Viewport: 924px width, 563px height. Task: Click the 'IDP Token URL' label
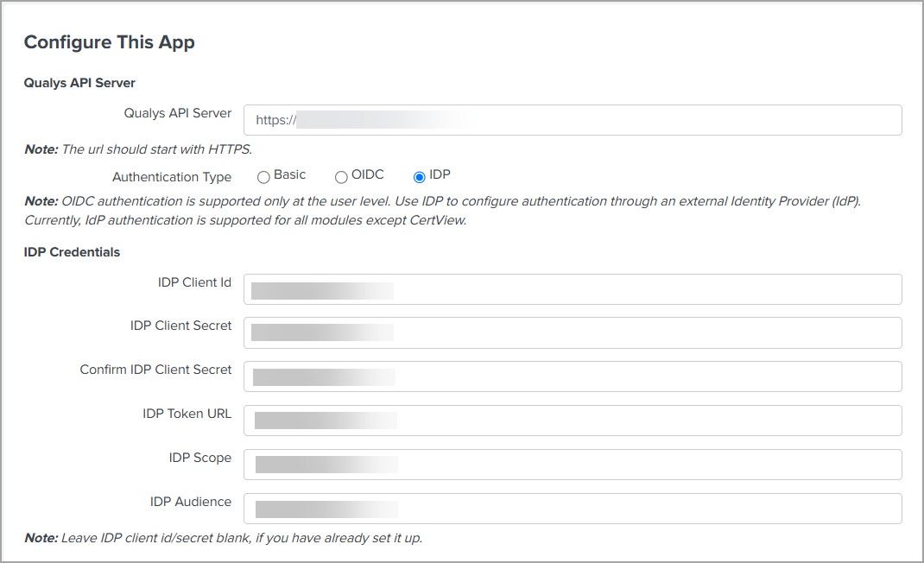(187, 414)
